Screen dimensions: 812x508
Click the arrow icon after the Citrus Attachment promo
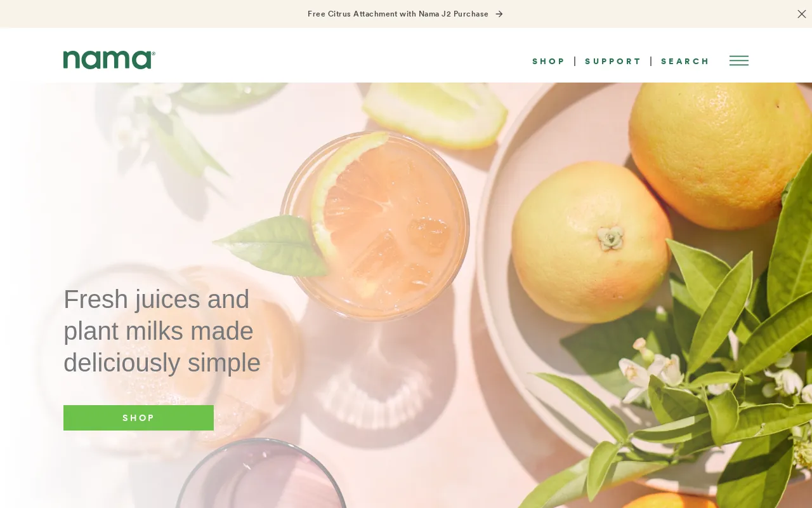tap(499, 14)
